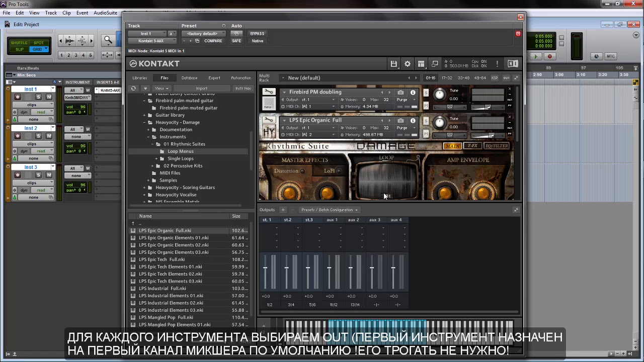Screen dimensions: 644x362
Task: Open Pro Tools AudioSuite menu
Action: coord(105,13)
